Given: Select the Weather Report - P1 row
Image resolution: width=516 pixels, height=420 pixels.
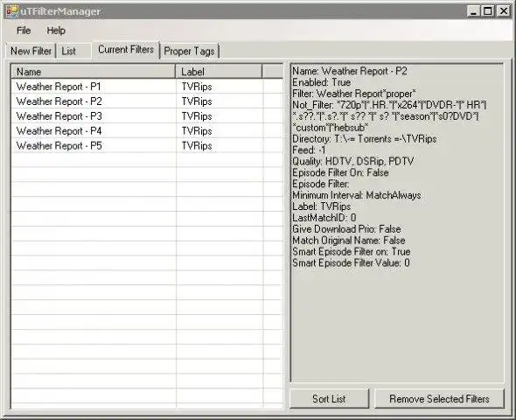Looking at the screenshot, I should pyautogui.click(x=147, y=87).
